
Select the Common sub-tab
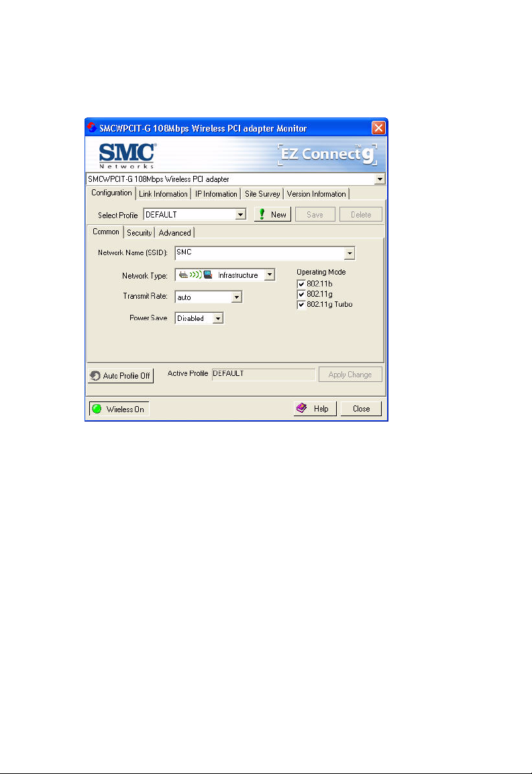tap(106, 232)
